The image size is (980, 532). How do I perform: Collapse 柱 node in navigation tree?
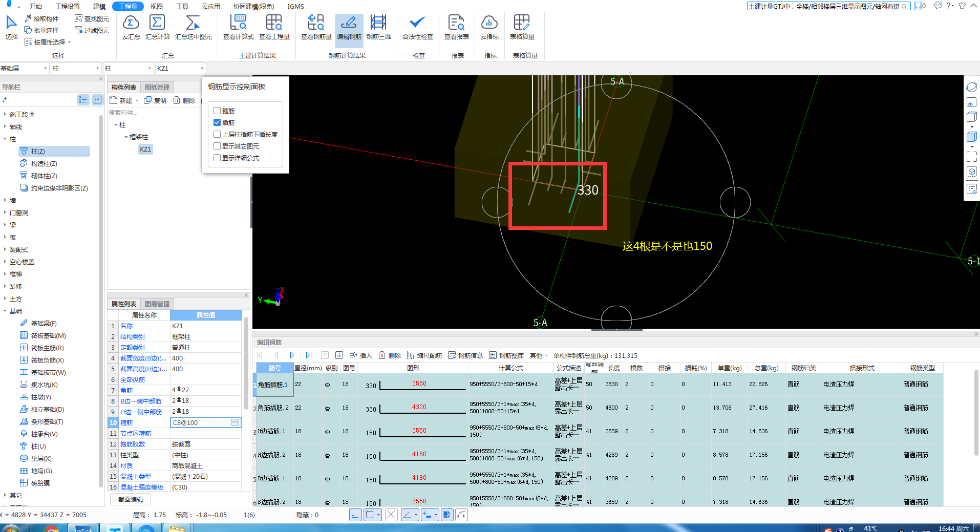[x=5, y=139]
